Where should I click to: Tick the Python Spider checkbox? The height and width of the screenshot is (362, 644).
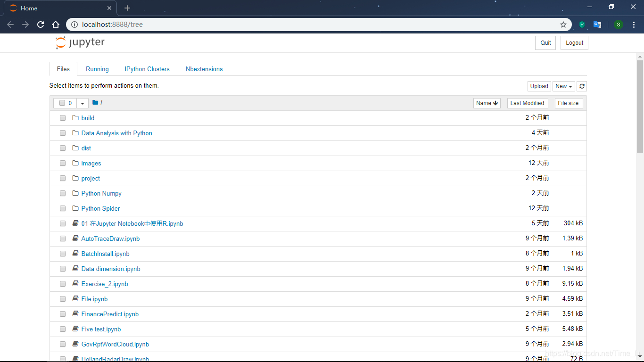[x=63, y=208]
